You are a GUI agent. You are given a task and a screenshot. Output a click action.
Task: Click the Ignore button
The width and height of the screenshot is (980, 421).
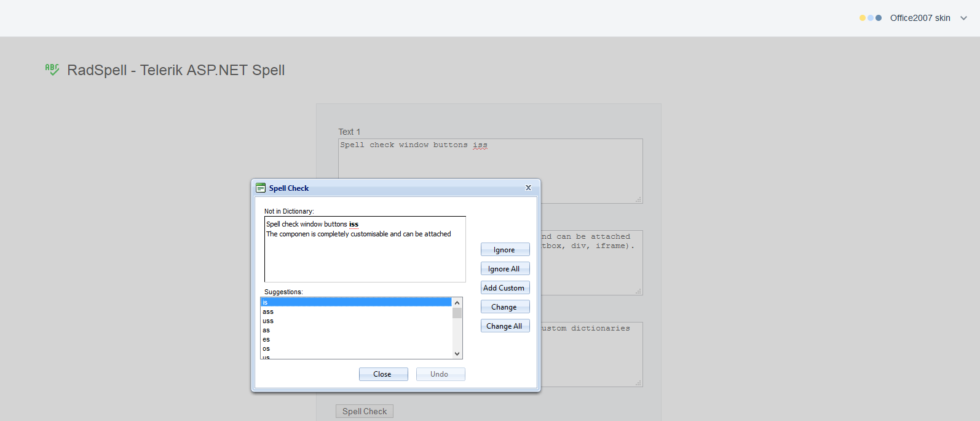505,250
